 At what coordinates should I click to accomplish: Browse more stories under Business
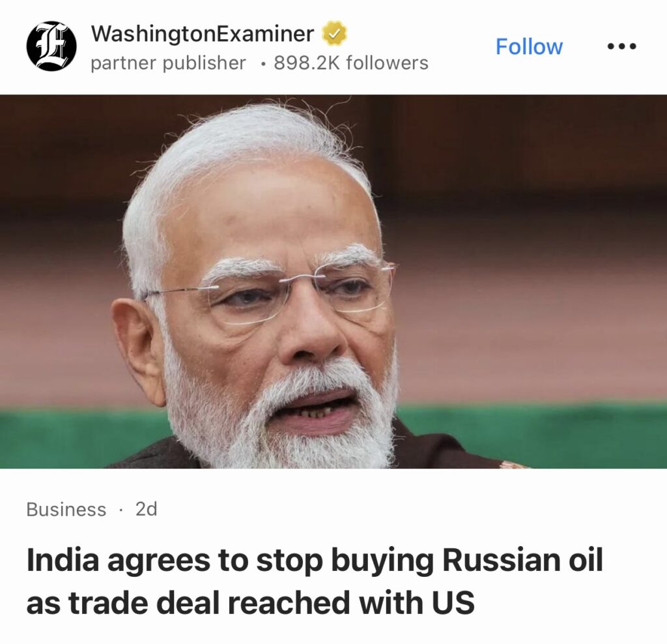66,509
